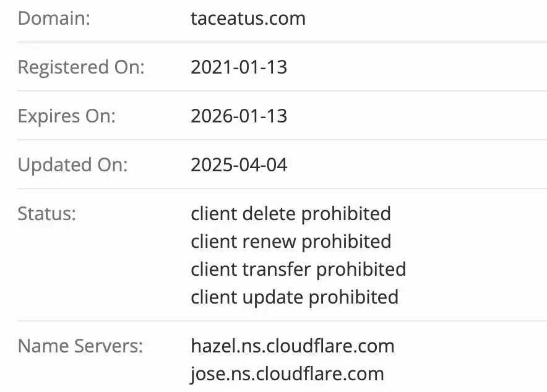Click the Status field label

[46, 214]
